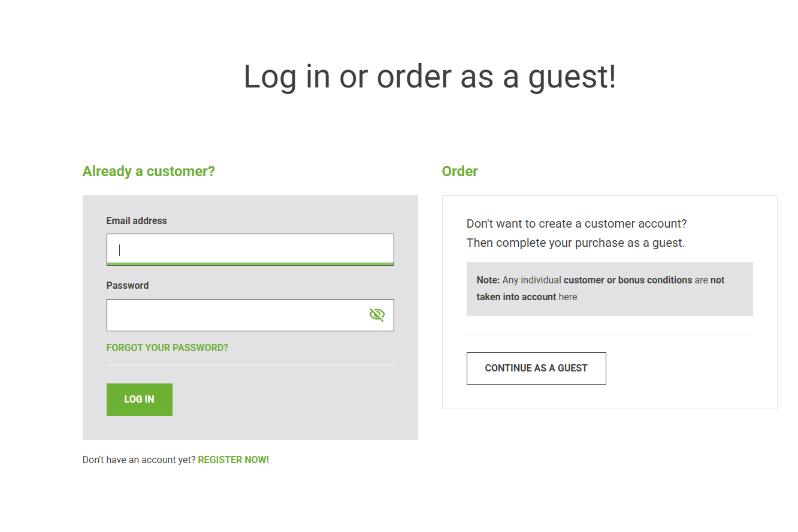Follow the Register Now link

pyautogui.click(x=233, y=460)
